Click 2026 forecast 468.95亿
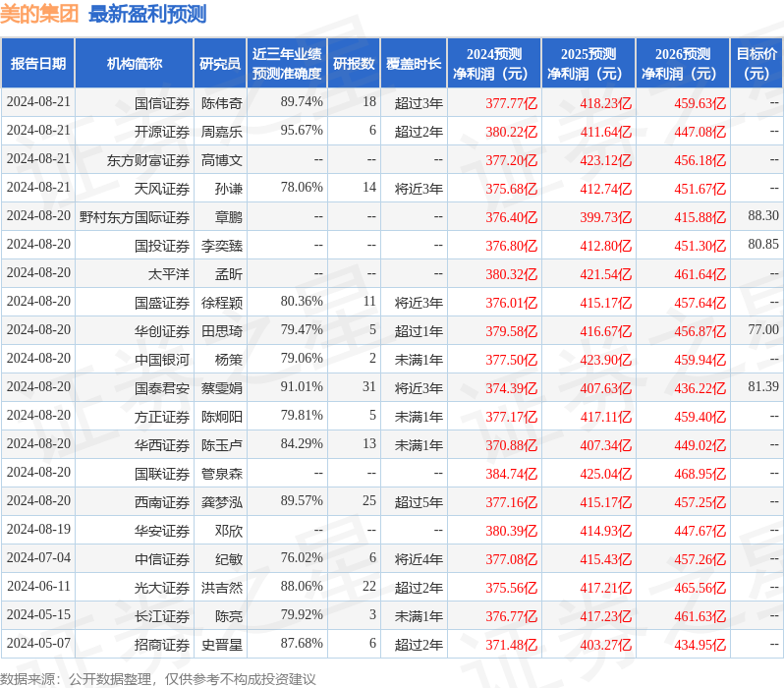The image size is (784, 688). pos(700,474)
